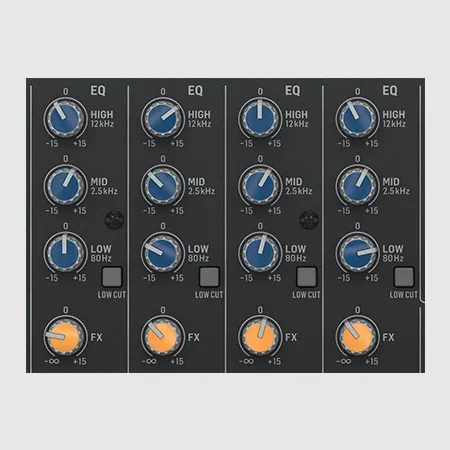Click the orange FX knob in channel two

coord(163,337)
